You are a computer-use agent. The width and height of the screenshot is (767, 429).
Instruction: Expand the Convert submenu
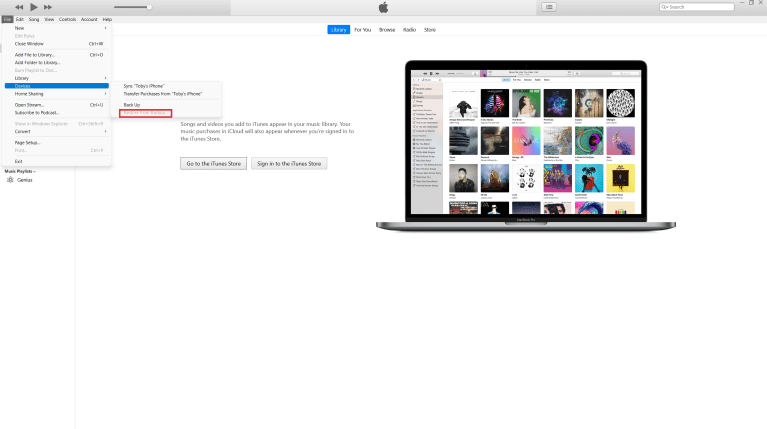point(57,132)
